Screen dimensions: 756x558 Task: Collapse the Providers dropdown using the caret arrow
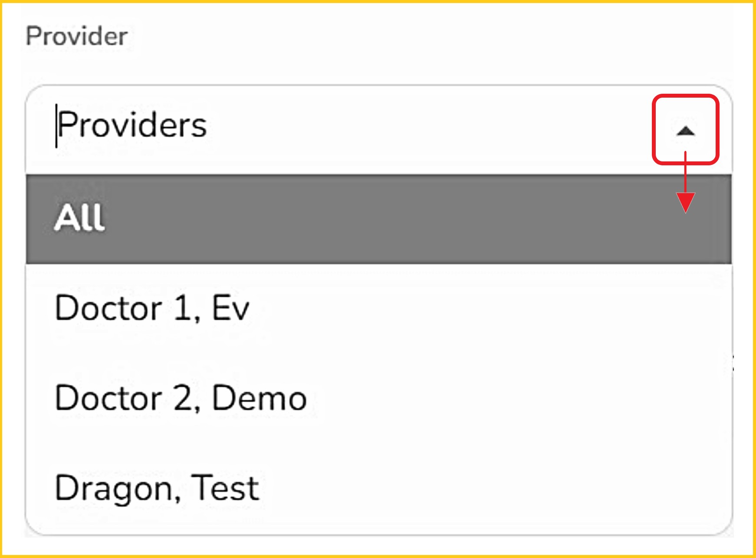point(686,130)
